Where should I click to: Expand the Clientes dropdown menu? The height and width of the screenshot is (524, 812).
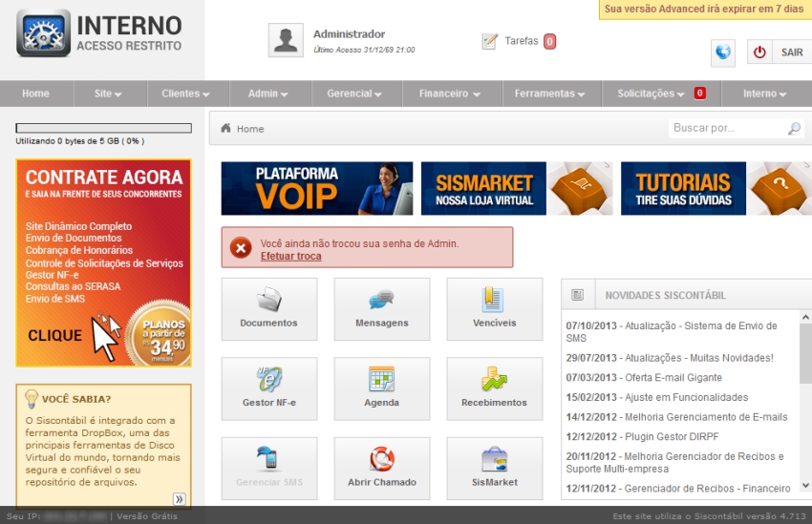(x=185, y=94)
